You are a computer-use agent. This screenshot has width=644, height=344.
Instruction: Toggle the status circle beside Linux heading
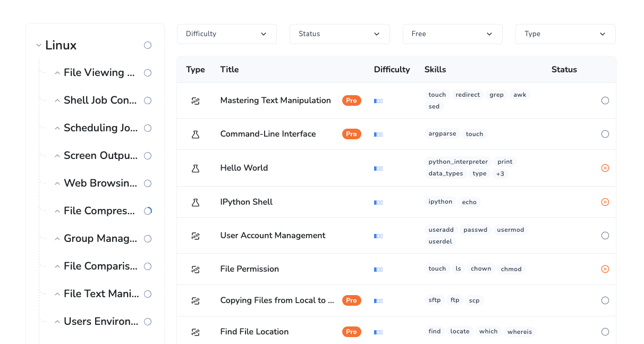[148, 45]
